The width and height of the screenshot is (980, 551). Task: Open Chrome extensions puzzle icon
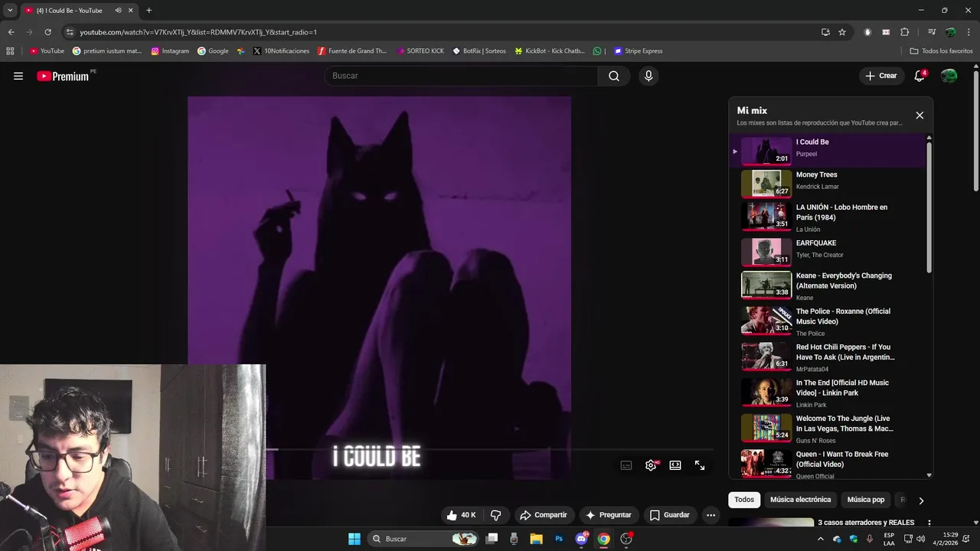(x=905, y=32)
